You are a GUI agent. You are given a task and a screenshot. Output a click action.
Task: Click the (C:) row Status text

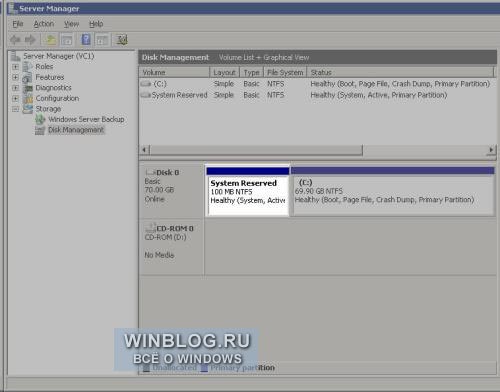400,84
